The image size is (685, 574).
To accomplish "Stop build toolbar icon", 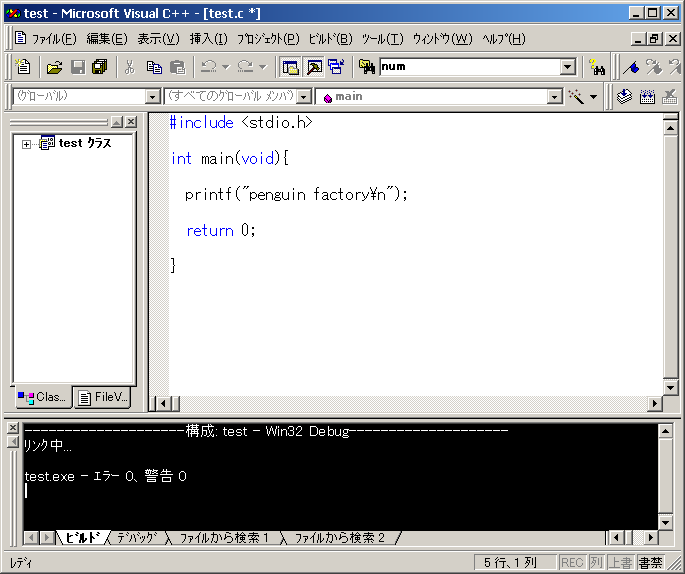I will pos(670,97).
